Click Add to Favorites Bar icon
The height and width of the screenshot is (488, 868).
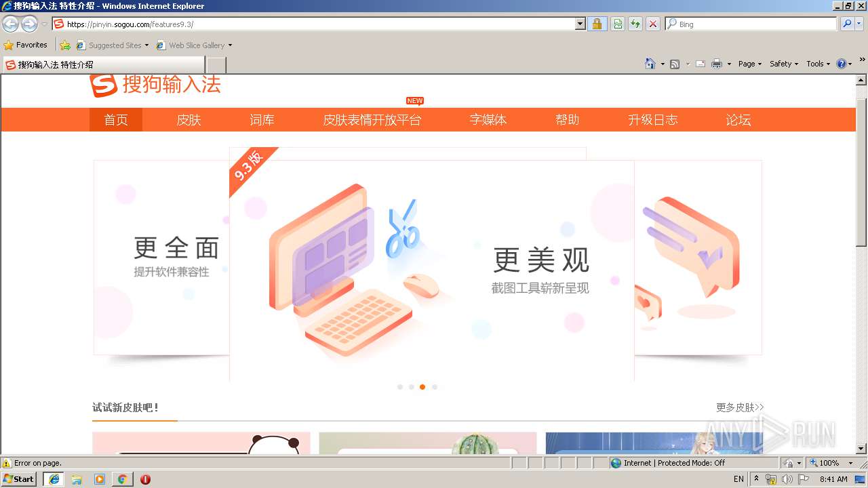tap(65, 45)
